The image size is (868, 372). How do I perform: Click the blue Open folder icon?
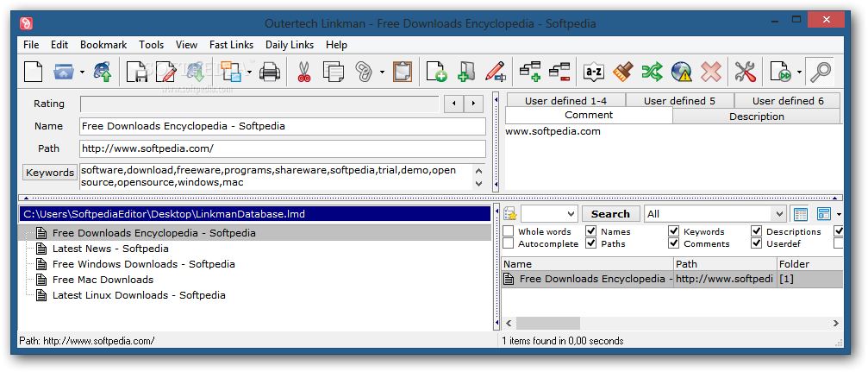coord(64,72)
